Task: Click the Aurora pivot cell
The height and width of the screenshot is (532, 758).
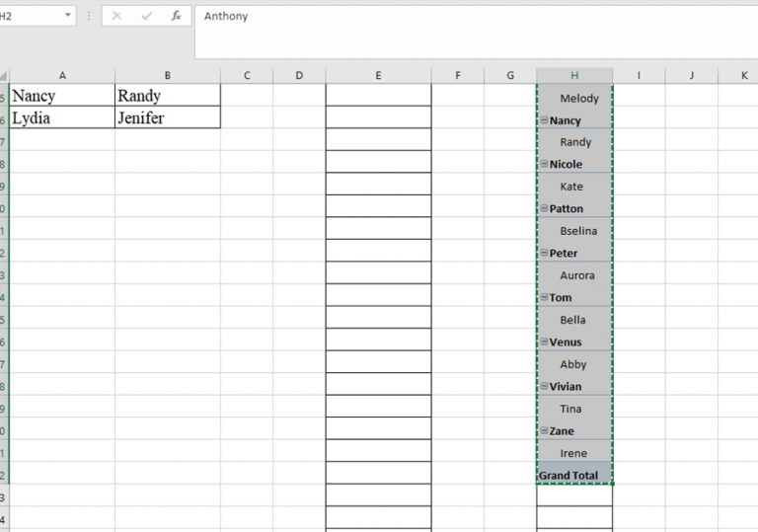Action: [574, 273]
